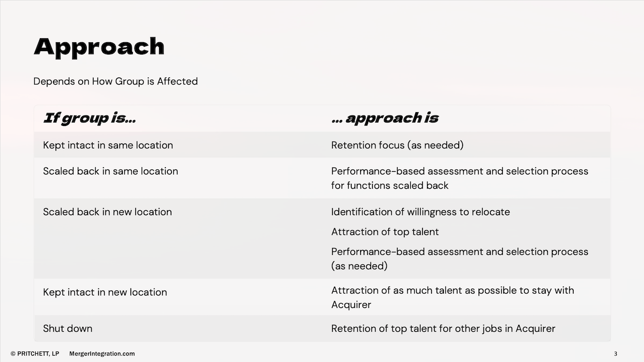Select 'Performance-based assessment and selection process (as needed)' text

(x=460, y=258)
